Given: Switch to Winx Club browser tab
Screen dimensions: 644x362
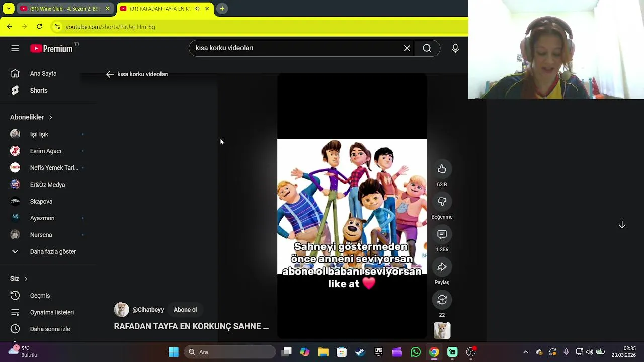Looking at the screenshot, I should 64,9.
